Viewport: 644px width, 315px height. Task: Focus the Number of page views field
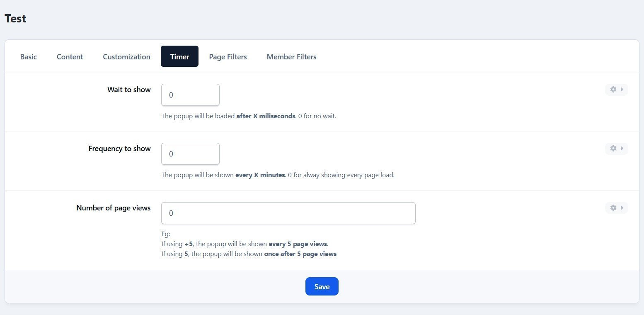click(x=288, y=213)
